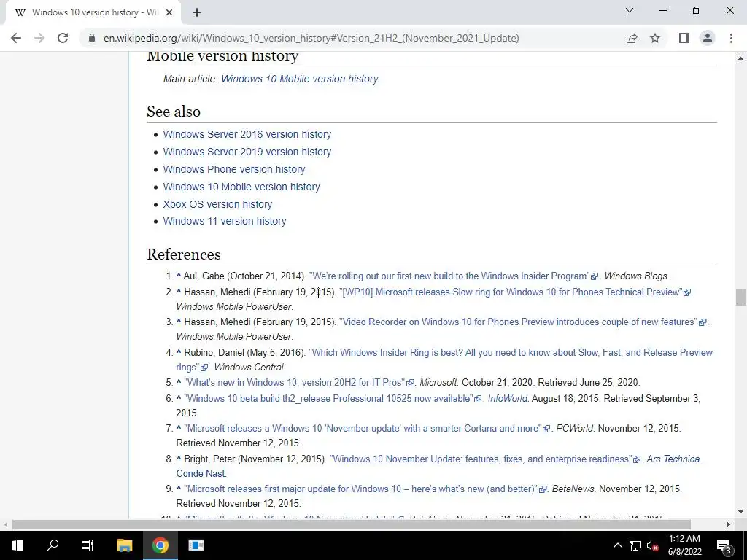
Task: Open Task View from taskbar
Action: point(88,545)
